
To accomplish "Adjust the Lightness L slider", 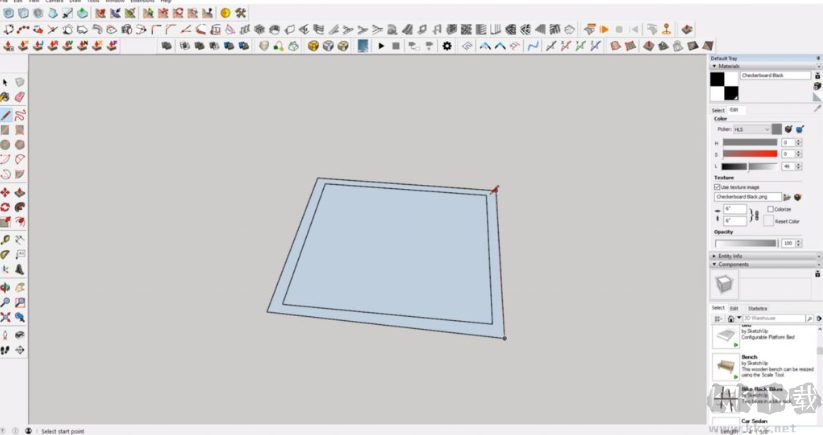I will (x=750, y=166).
